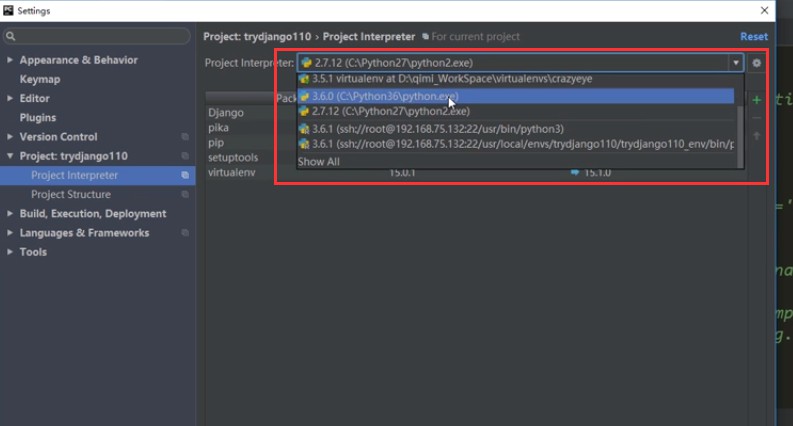The height and width of the screenshot is (426, 793).
Task: Click Project: trydjango110 breadcrumb
Action: click(x=257, y=36)
